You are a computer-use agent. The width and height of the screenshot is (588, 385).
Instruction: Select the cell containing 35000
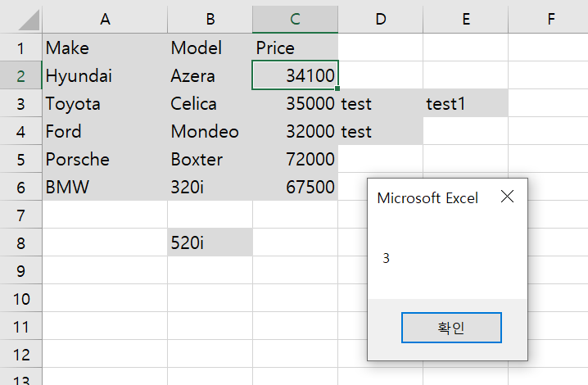(295, 103)
